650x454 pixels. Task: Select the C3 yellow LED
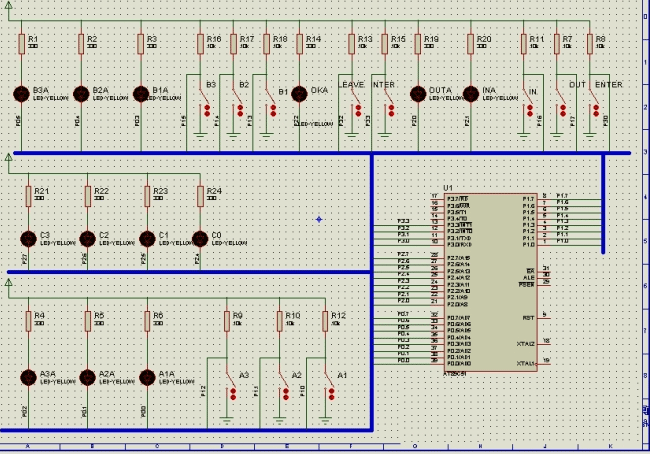point(28,240)
